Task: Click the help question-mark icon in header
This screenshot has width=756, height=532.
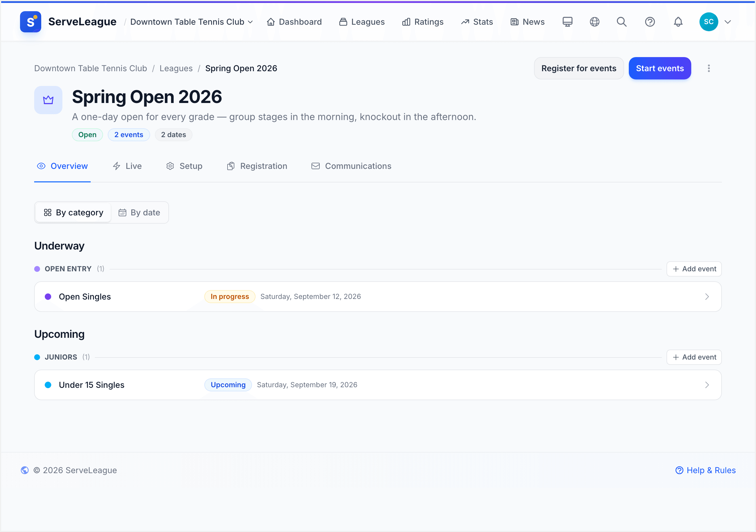Action: click(650, 22)
